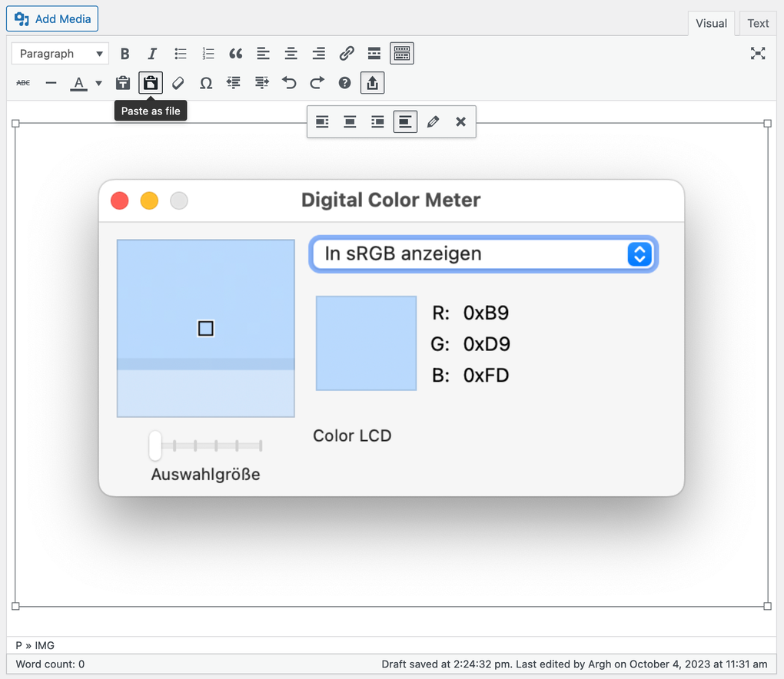Select the no alignment image option
Screen dimensions: 784x679
pos(406,122)
